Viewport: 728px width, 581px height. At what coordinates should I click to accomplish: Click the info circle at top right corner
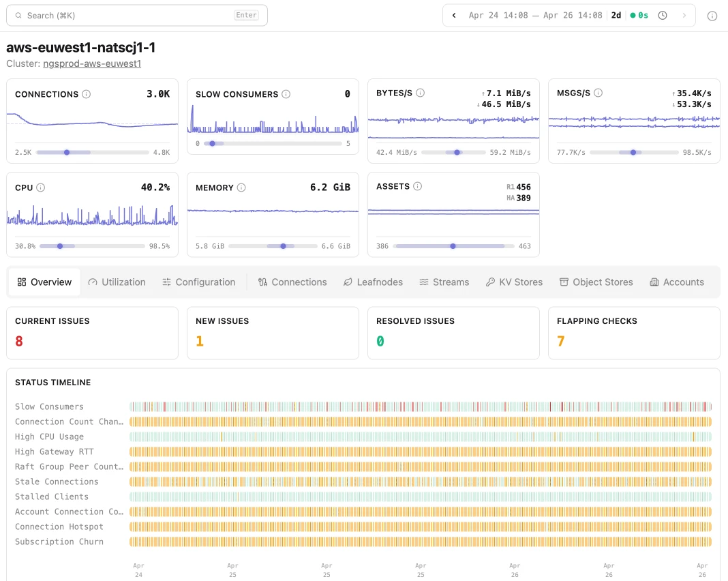pyautogui.click(x=712, y=15)
